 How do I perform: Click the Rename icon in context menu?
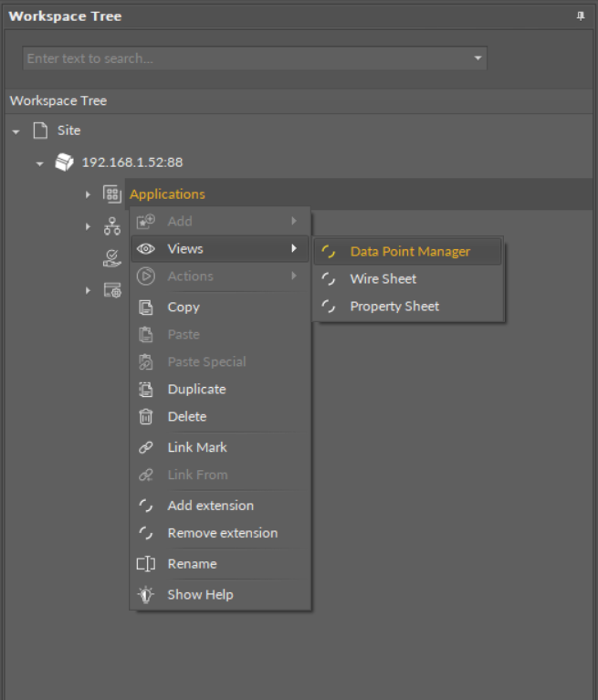pyautogui.click(x=146, y=564)
